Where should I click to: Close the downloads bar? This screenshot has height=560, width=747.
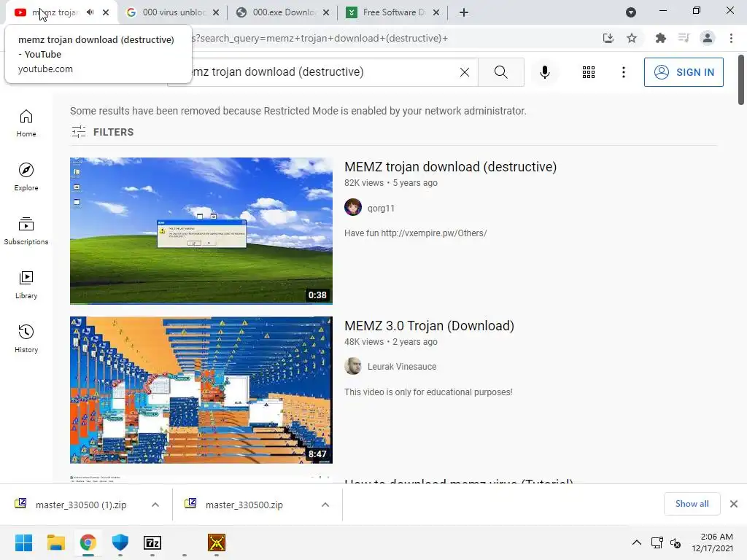point(734,504)
